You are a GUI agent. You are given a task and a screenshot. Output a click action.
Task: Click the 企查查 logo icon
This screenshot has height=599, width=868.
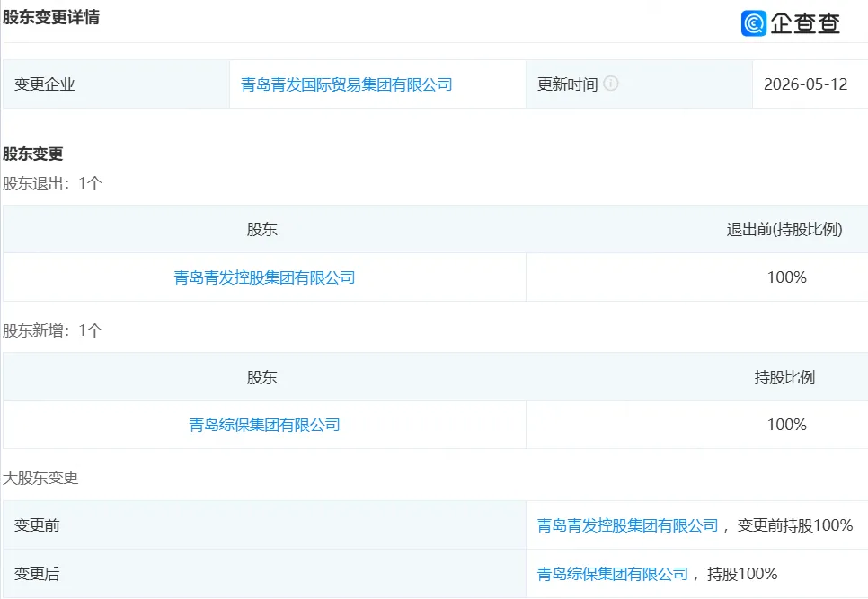(753, 23)
